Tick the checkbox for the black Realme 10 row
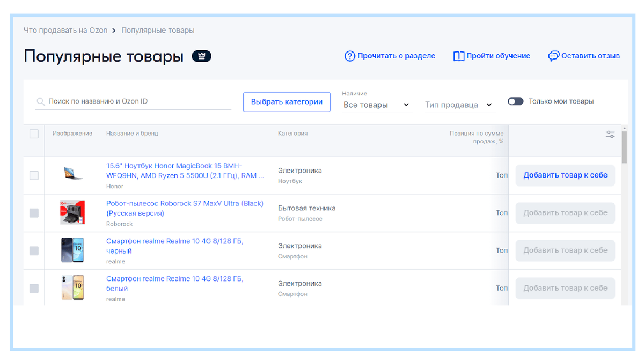This screenshot has width=644, height=362. coord(34,250)
